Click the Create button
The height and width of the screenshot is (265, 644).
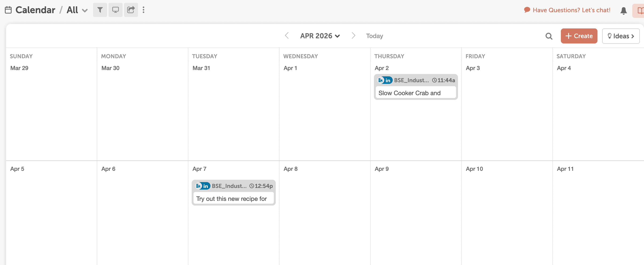(x=579, y=36)
